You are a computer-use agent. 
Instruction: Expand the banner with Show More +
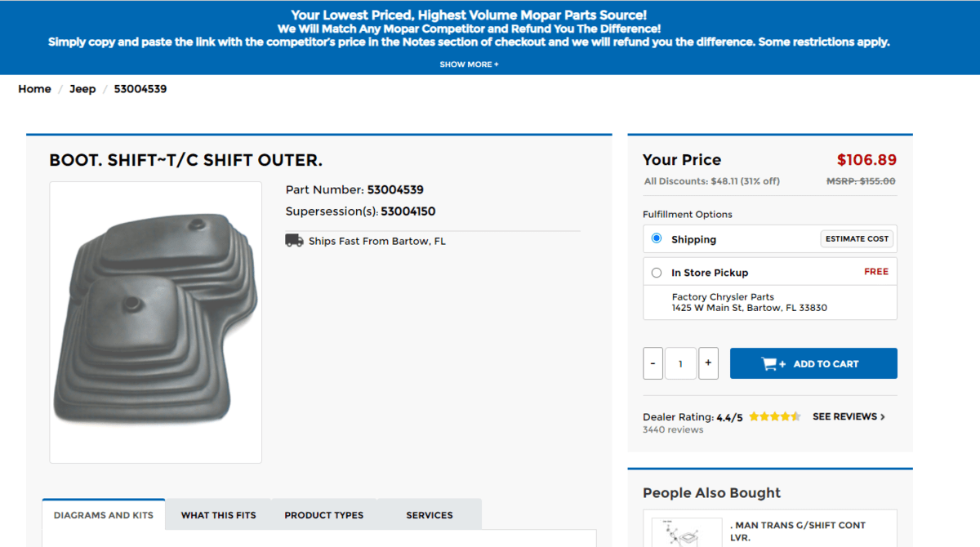[x=469, y=64]
